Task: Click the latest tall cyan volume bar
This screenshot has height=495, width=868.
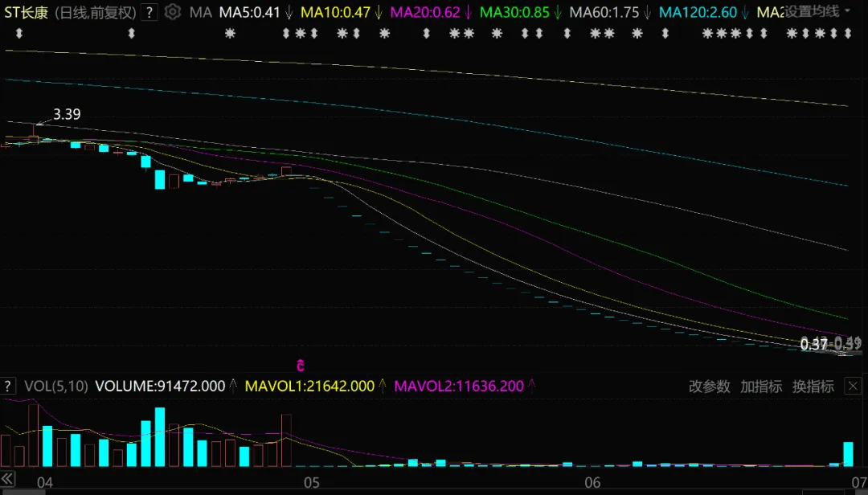Action: pyautogui.click(x=848, y=454)
